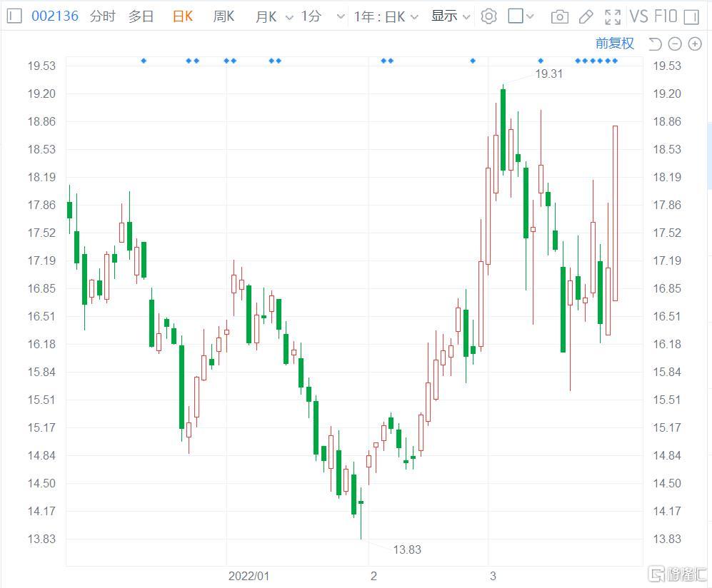Switch to the 月K tab
This screenshot has width=712, height=588.
[x=266, y=17]
